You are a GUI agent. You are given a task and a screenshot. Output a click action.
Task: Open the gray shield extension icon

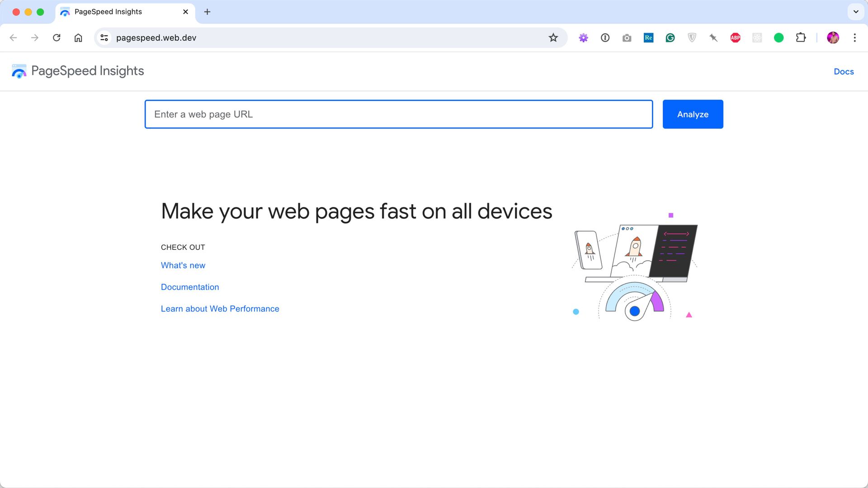click(x=692, y=38)
